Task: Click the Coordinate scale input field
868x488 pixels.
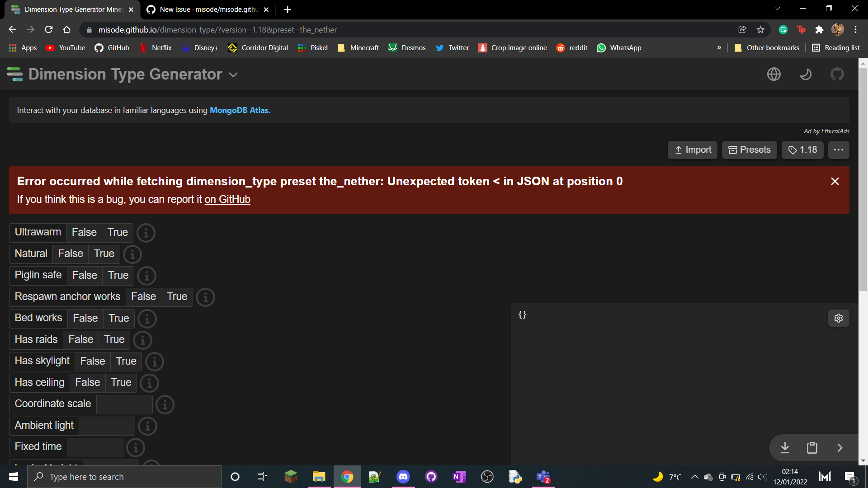Action: coord(124,404)
